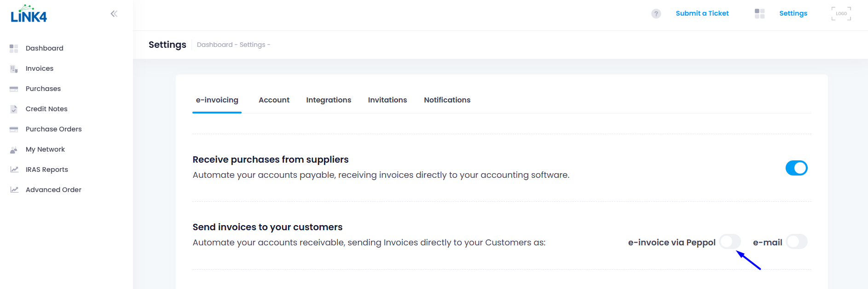Go to Purchase Orders in sidebar
868x289 pixels.
coord(53,129)
